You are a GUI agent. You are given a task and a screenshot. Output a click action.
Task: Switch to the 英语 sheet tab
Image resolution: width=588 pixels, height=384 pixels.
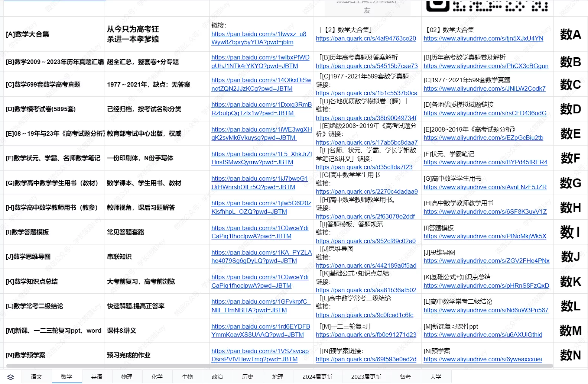[97, 377]
